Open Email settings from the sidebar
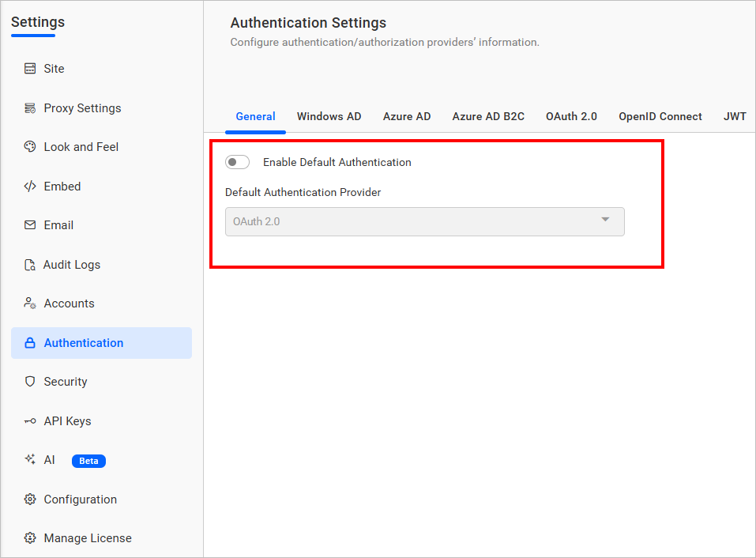Screen dimensions: 756x558 coord(59,225)
